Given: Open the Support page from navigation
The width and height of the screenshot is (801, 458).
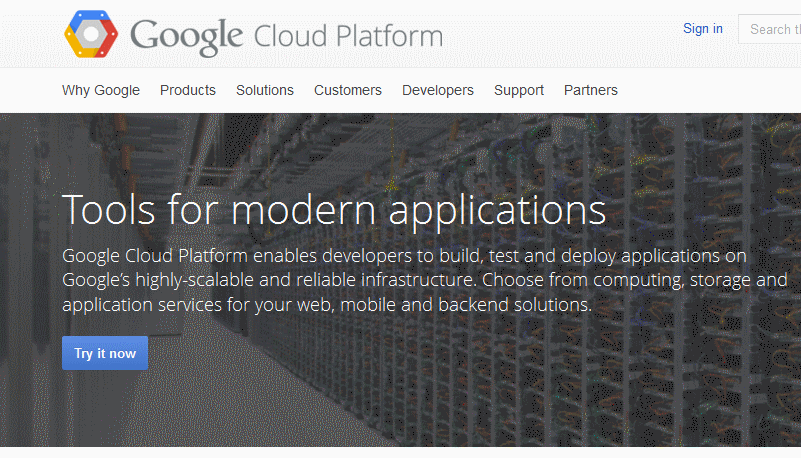Looking at the screenshot, I should point(519,90).
